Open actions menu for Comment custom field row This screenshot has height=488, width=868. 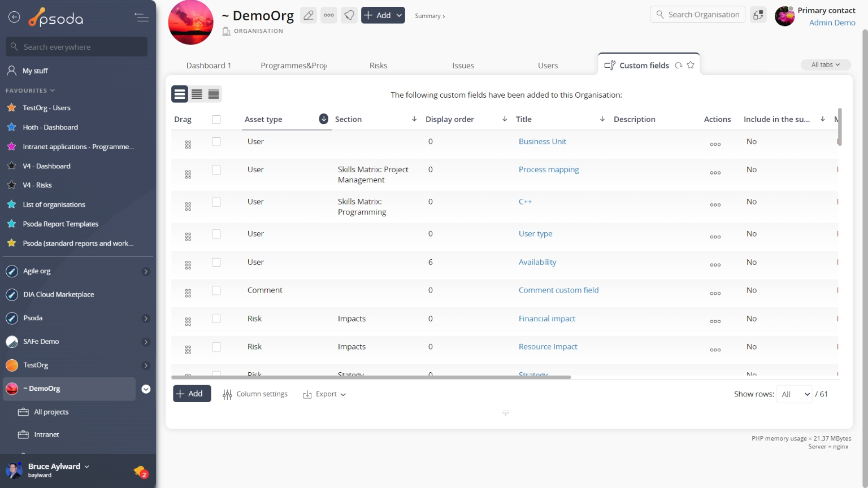coord(715,293)
